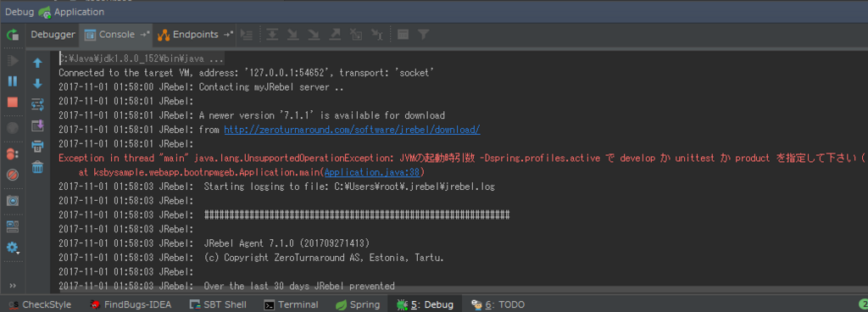868x312 pixels.
Task: Toggle the 5: Debug tool window
Action: click(x=425, y=304)
